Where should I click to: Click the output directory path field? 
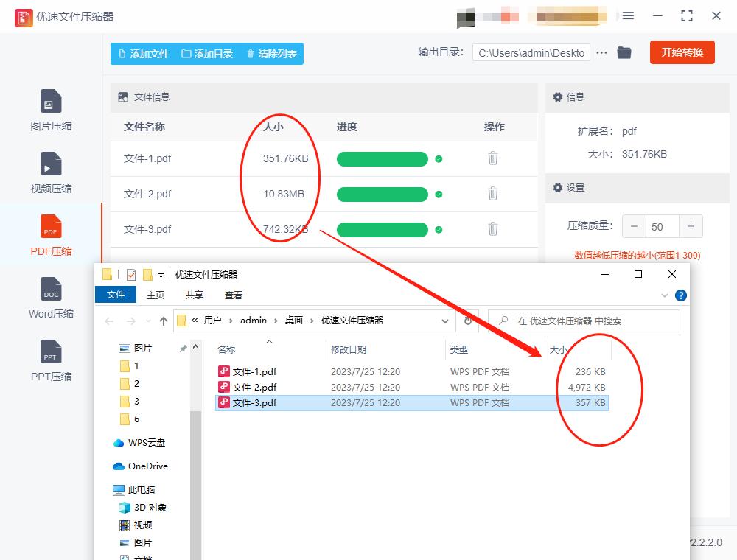[x=531, y=52]
